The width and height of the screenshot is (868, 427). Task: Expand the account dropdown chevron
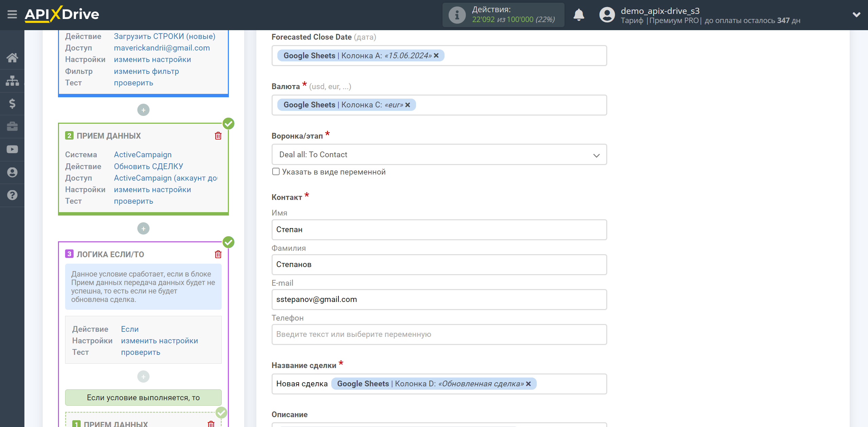point(856,15)
